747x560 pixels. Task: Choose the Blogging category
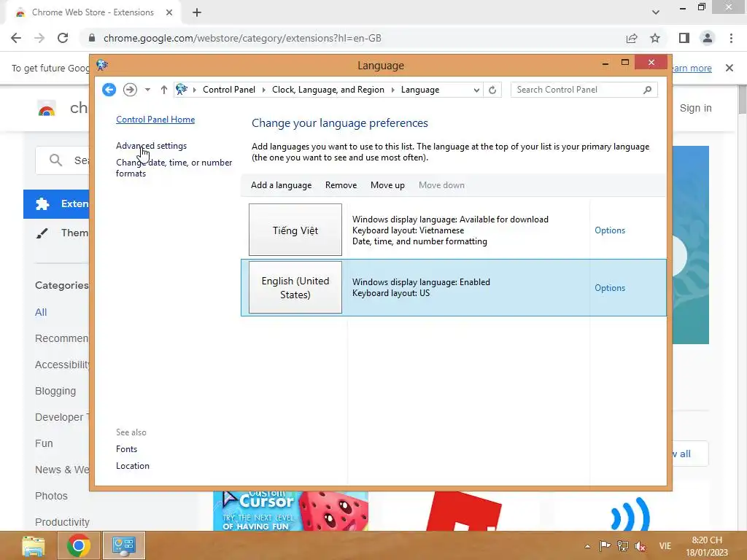click(x=55, y=391)
